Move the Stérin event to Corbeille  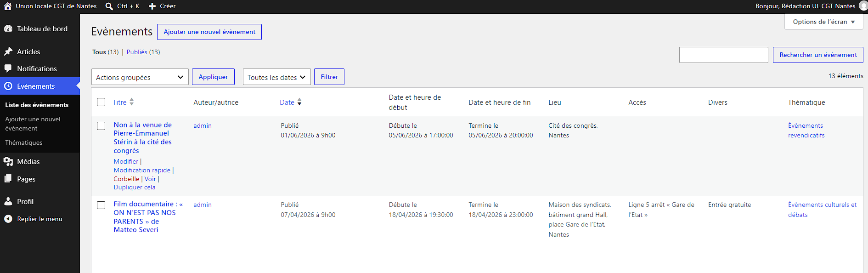coord(126,179)
